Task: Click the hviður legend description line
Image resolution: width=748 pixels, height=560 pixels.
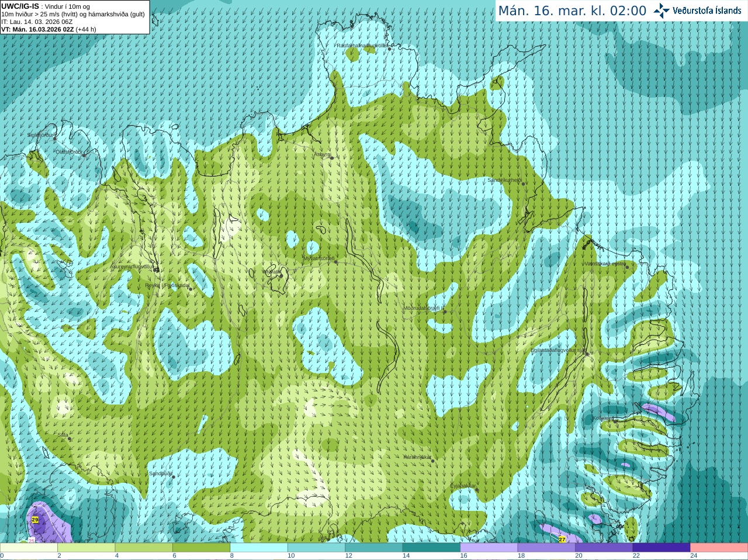Action: point(73,14)
